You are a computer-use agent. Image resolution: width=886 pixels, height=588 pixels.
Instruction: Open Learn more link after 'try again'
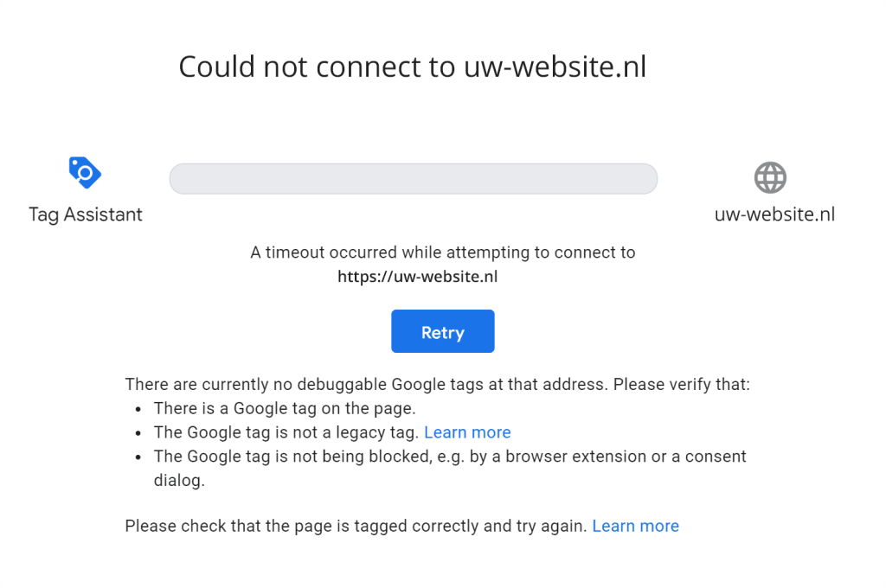click(x=635, y=526)
